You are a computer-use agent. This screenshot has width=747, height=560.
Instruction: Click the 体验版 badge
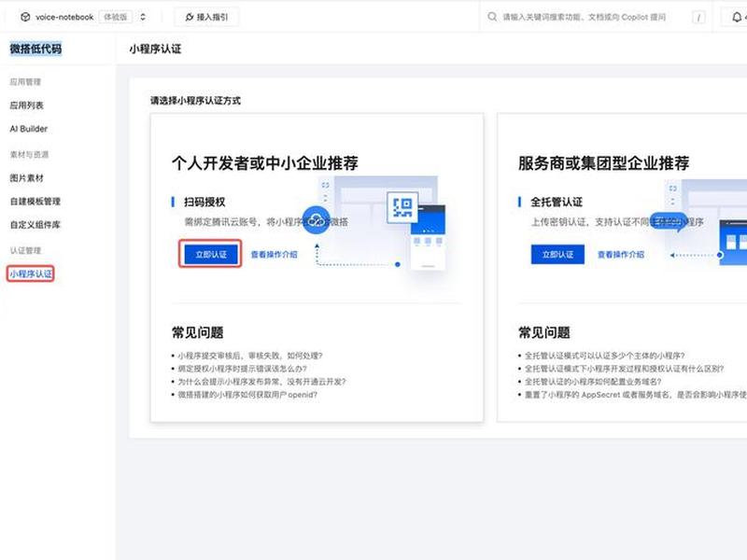tap(115, 17)
